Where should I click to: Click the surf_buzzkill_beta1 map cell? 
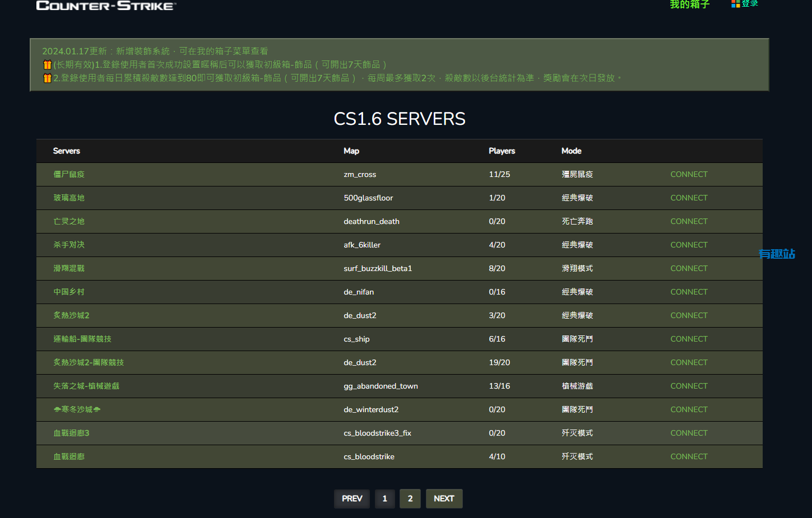[378, 268]
